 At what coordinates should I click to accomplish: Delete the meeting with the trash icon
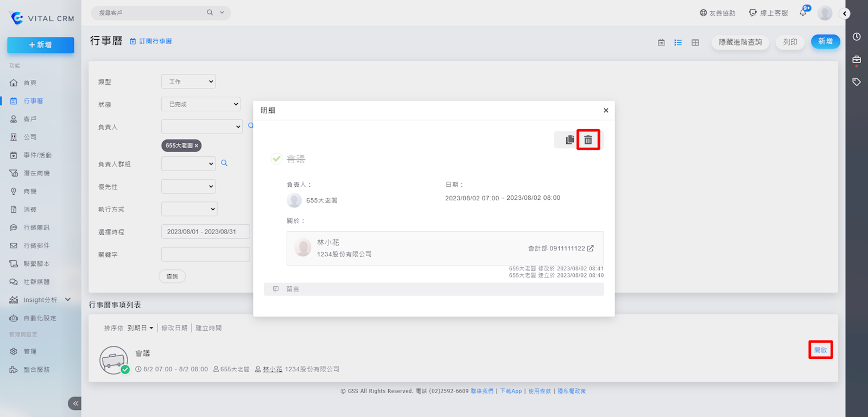click(588, 140)
